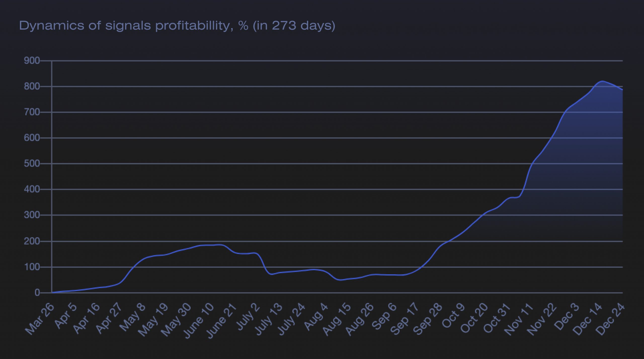Viewport: 644px width, 359px height.
Task: Click the 'June 10' date label
Action: point(198,321)
